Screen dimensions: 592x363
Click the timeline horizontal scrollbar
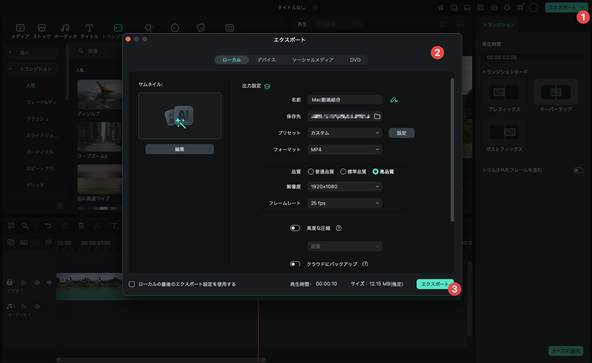coord(162,360)
